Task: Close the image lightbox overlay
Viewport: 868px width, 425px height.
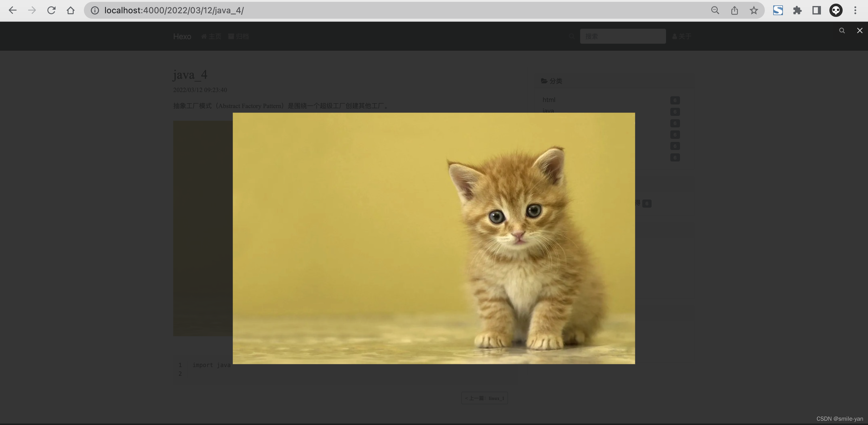Action: click(x=860, y=31)
